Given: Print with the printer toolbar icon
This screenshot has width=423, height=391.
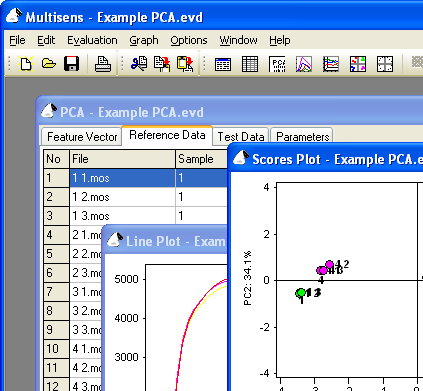Looking at the screenshot, I should (103, 64).
